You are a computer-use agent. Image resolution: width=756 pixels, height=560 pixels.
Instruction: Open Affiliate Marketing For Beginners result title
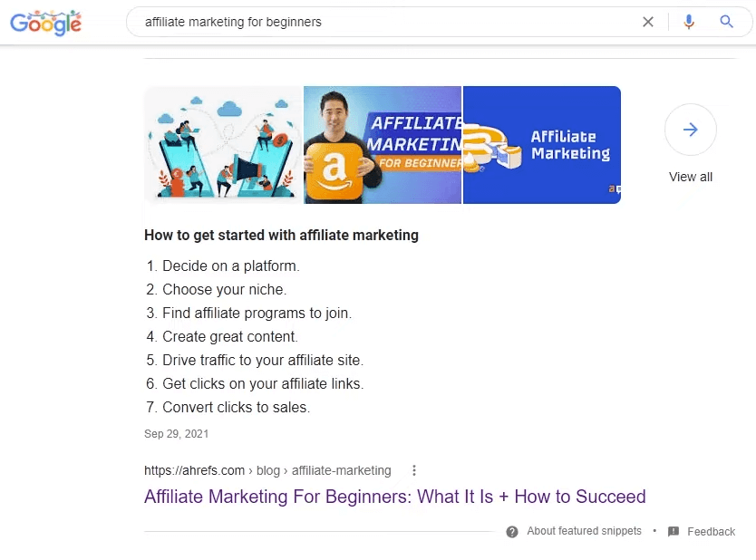(x=395, y=497)
